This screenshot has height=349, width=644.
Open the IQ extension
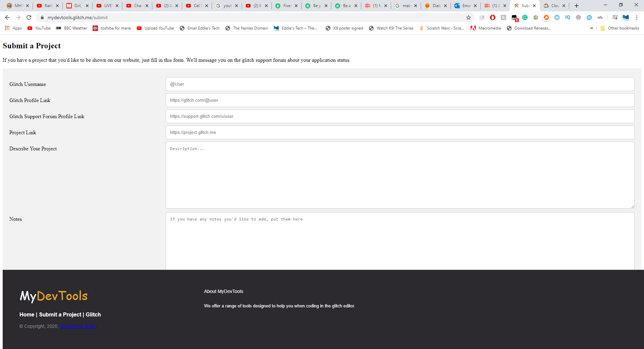click(568, 17)
